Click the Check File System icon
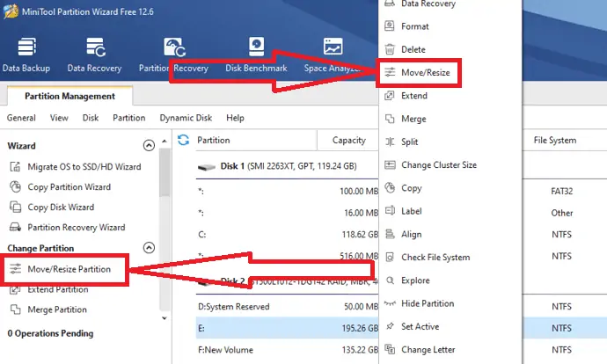Screen dimensions: 607x364 (390, 258)
